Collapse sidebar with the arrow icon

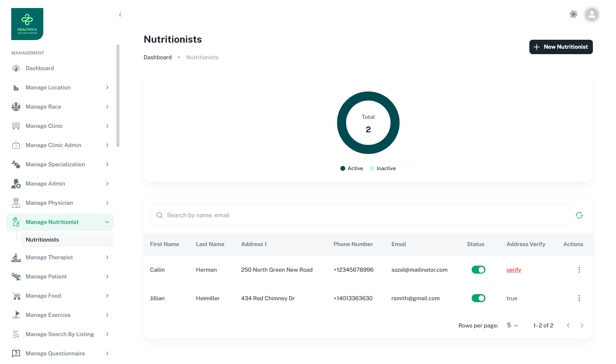coord(120,15)
